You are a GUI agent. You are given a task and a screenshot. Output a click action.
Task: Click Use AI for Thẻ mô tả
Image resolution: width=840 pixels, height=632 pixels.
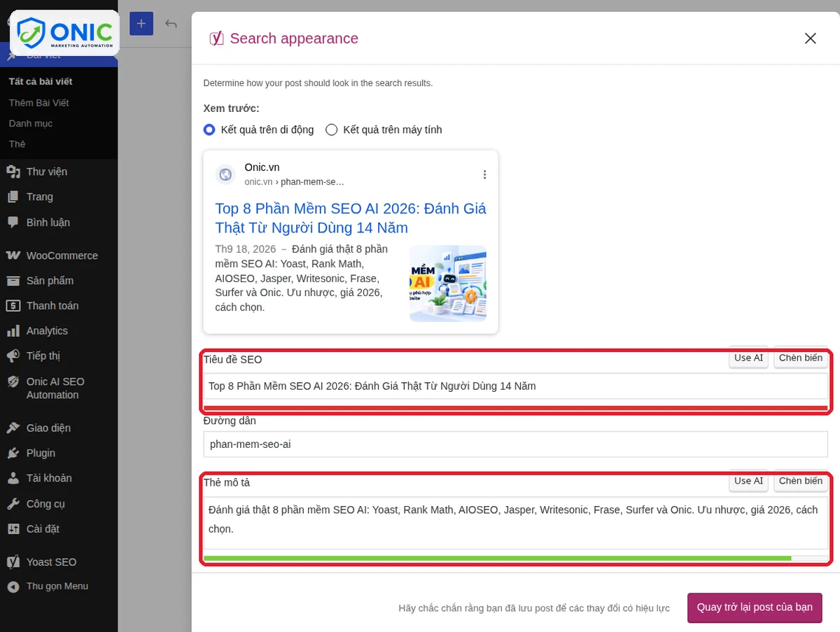click(748, 481)
